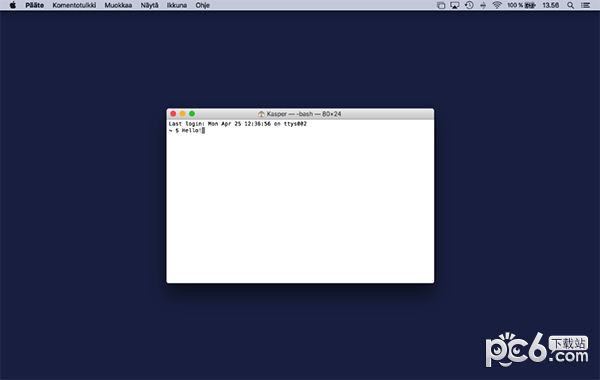Click the leftmost square status icon in menu bar

(441, 5)
